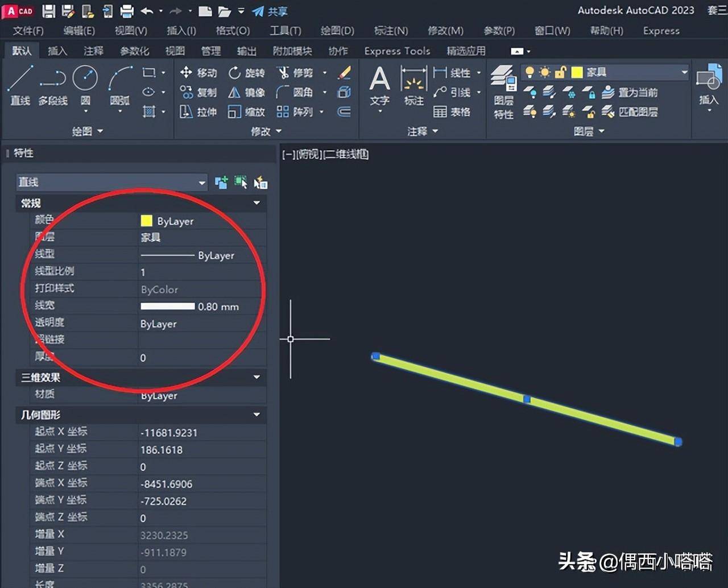Click the 文字 (Text) annotation tool
Image resolution: width=728 pixels, height=588 pixels.
click(380, 86)
